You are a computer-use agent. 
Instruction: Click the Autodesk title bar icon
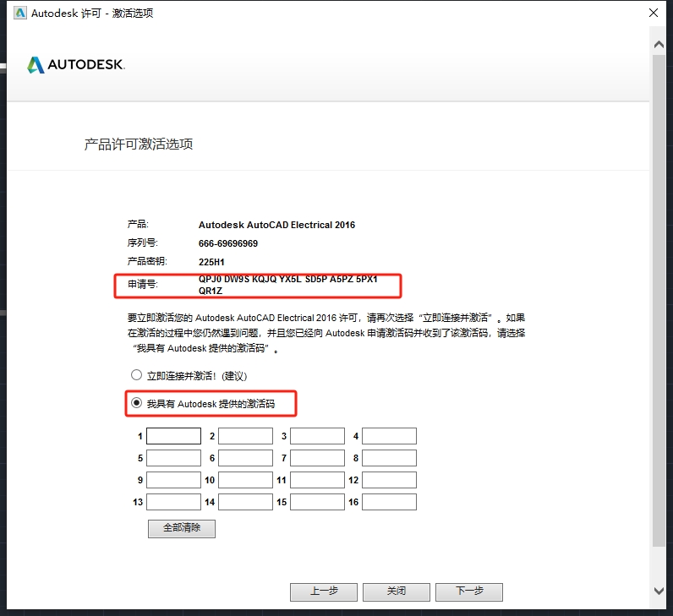[x=19, y=13]
